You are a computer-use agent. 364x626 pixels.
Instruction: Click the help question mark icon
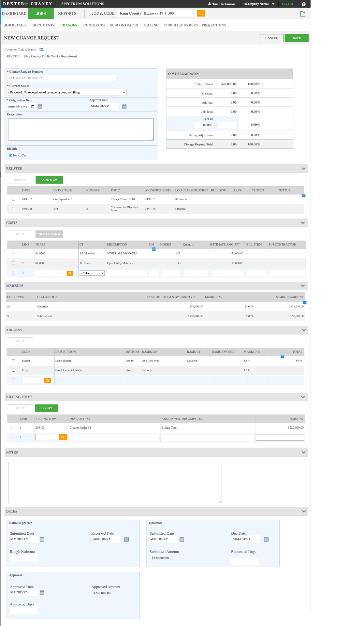pyautogui.click(x=303, y=4)
